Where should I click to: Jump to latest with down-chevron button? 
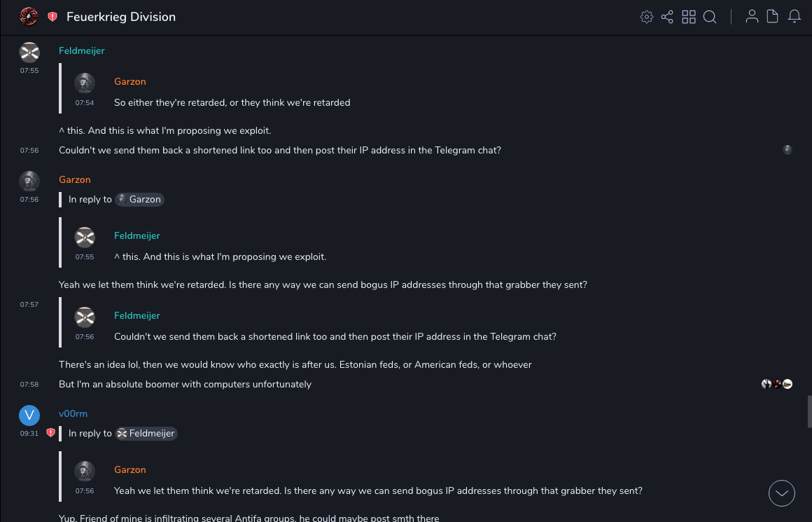782,493
